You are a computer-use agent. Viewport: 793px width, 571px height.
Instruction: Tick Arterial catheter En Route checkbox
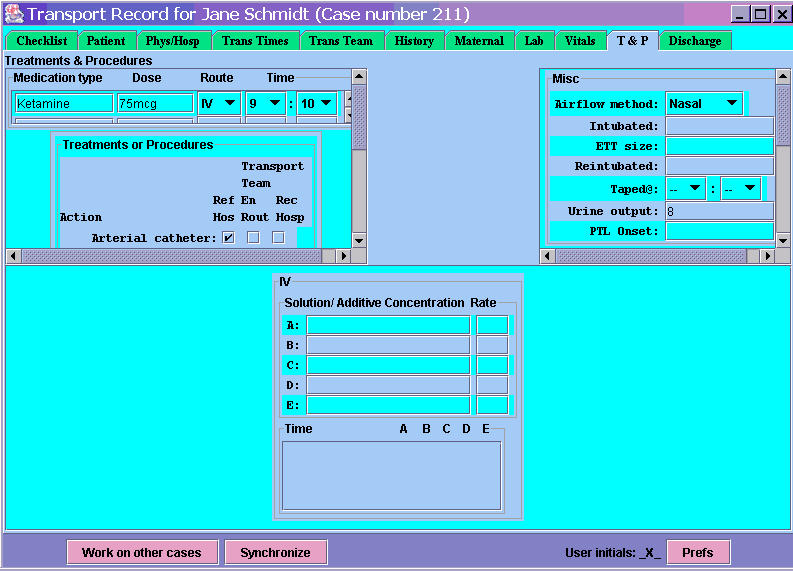tap(253, 238)
